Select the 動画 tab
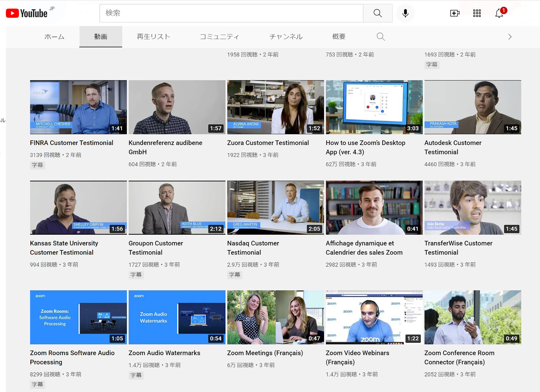540x392 pixels. (x=101, y=37)
